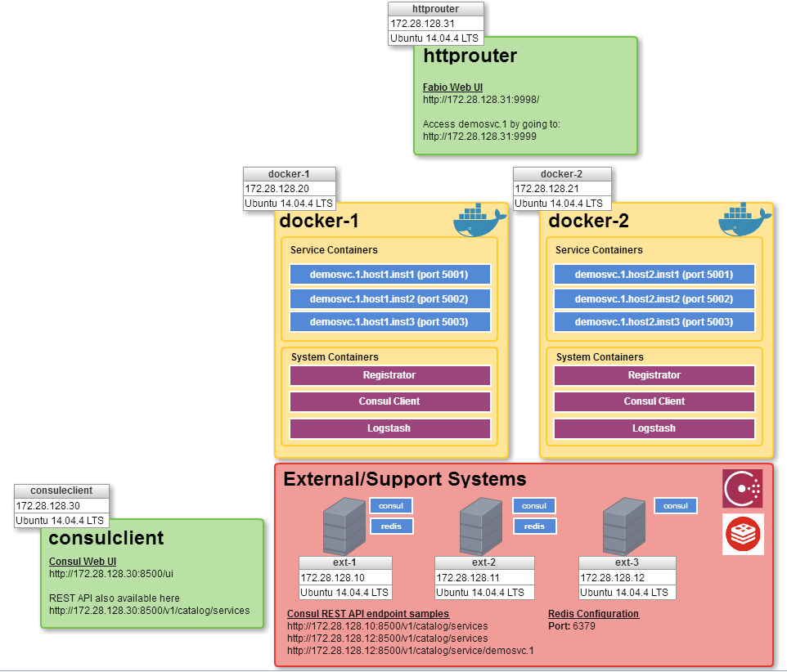Click the External/Support Systems title
Image resolution: width=787 pixels, height=672 pixels.
tap(404, 479)
